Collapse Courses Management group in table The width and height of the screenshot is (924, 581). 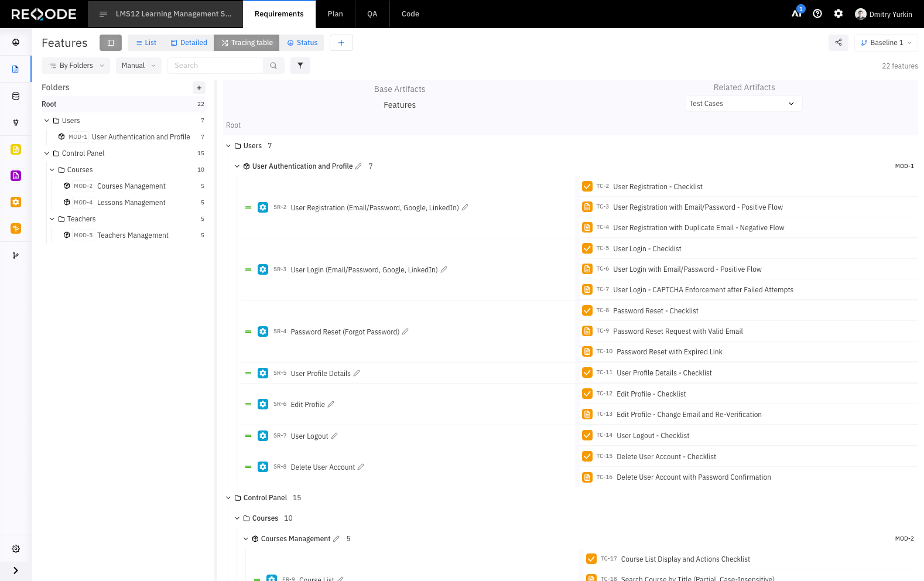click(246, 539)
